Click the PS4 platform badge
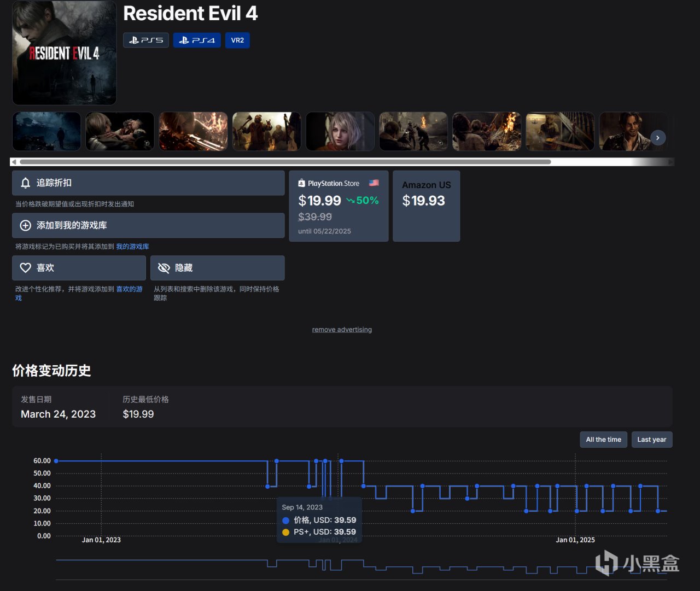The height and width of the screenshot is (591, 700). (197, 40)
